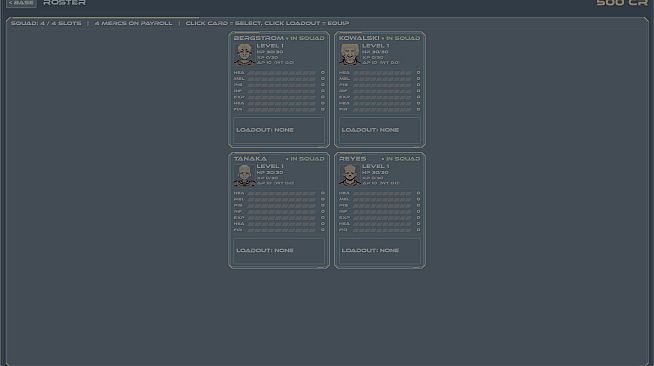This screenshot has width=654, height=366.
Task: Click Kowalski's In Squad status
Action: point(401,38)
